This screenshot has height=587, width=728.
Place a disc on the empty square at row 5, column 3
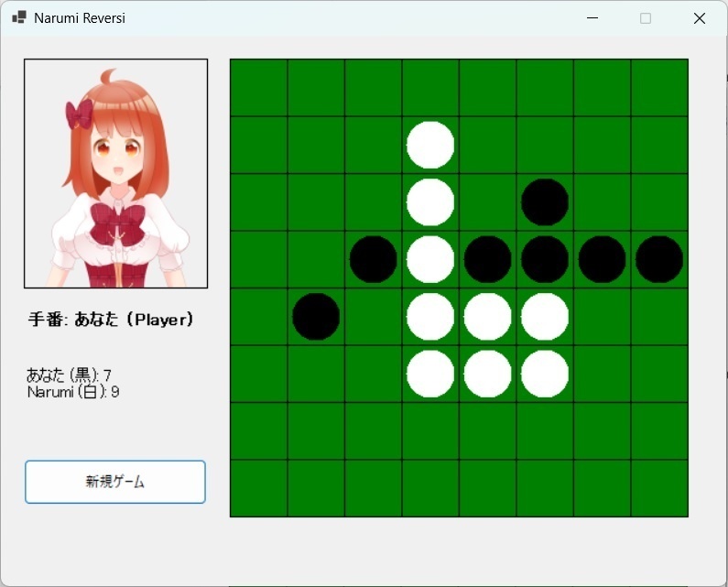[374, 316]
